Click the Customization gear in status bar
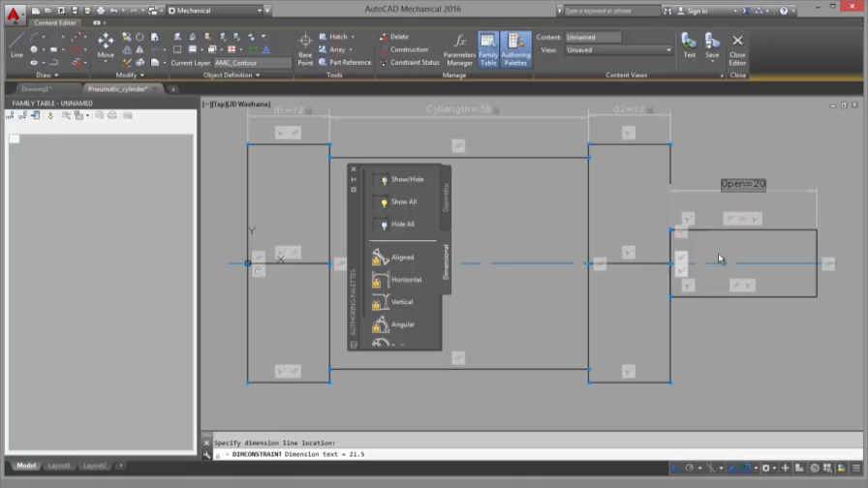 coord(766,468)
